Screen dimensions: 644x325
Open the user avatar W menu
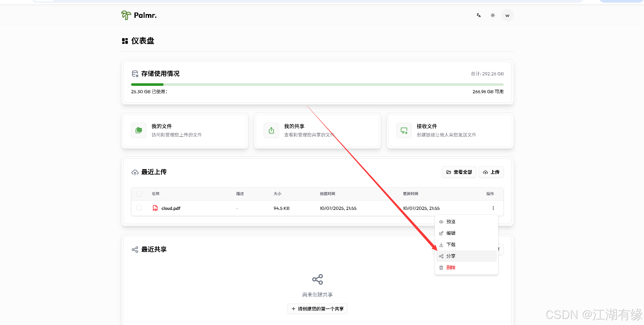click(x=507, y=15)
